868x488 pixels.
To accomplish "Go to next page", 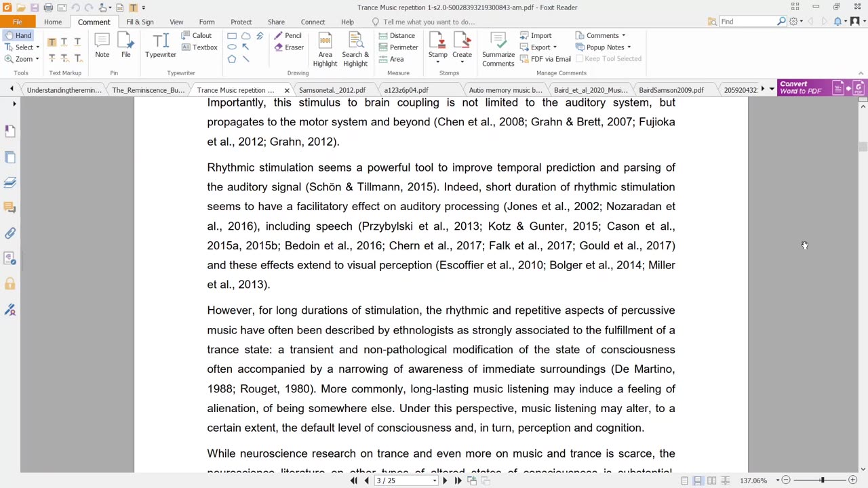I will pos(445,481).
